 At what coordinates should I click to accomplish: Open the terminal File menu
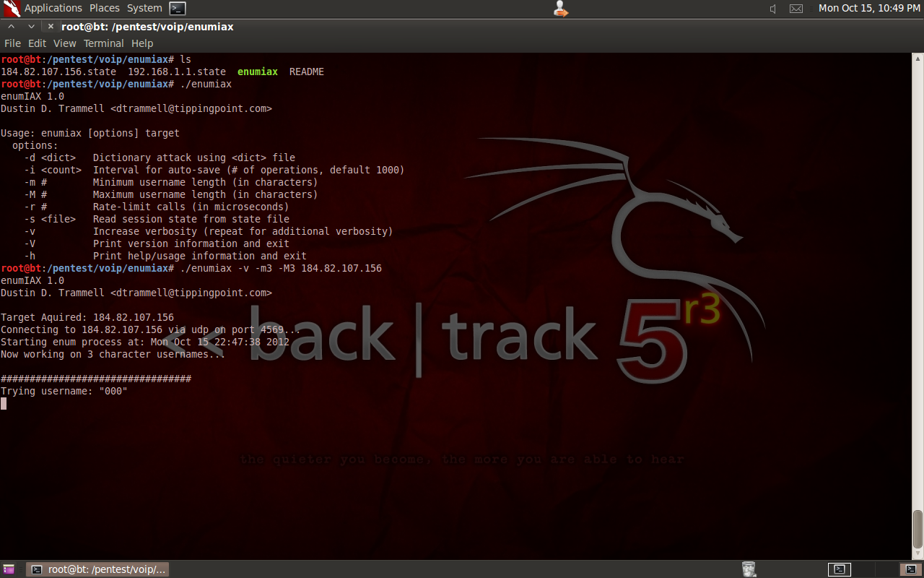tap(12, 43)
